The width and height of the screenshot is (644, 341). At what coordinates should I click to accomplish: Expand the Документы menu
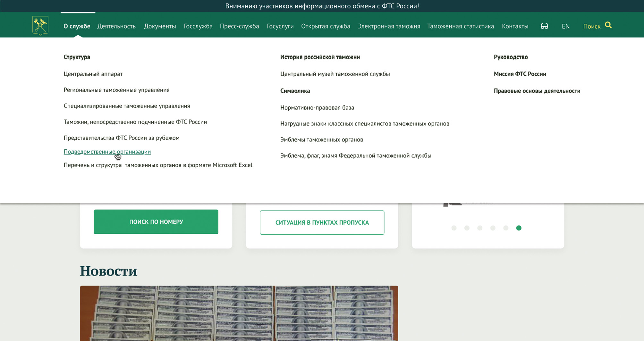click(160, 26)
